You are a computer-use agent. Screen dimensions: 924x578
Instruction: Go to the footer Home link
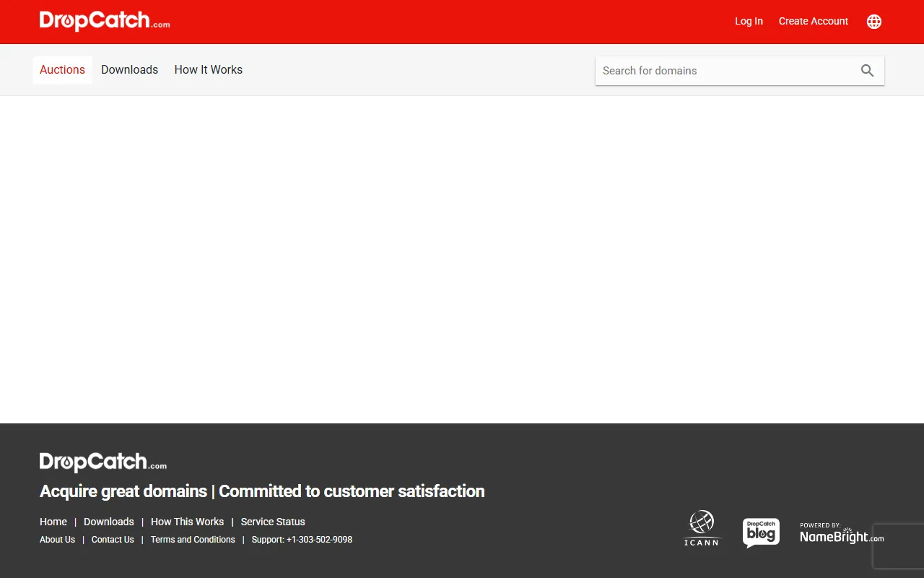click(53, 522)
